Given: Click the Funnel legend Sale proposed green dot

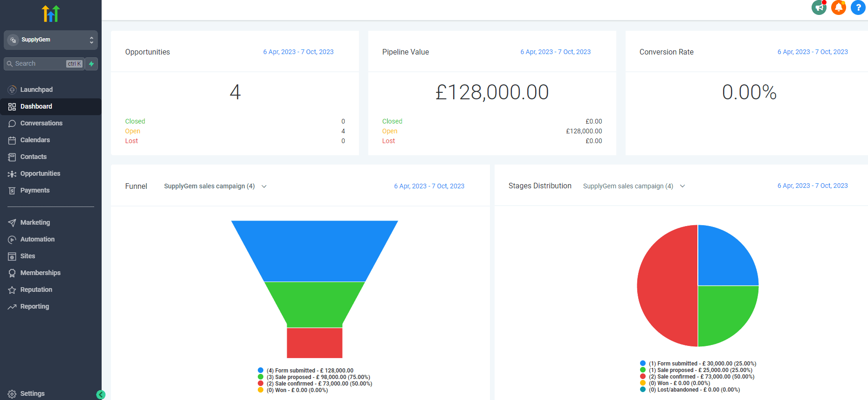Looking at the screenshot, I should click(261, 377).
